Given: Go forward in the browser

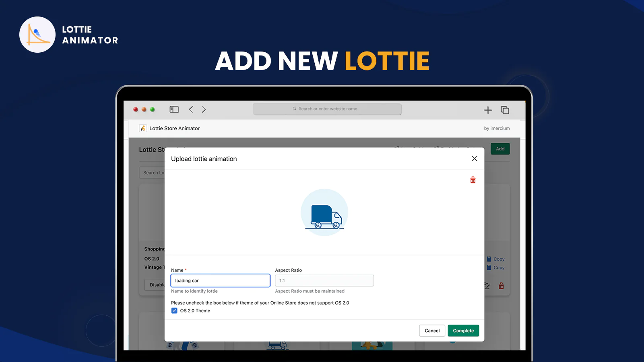Looking at the screenshot, I should [x=204, y=109].
